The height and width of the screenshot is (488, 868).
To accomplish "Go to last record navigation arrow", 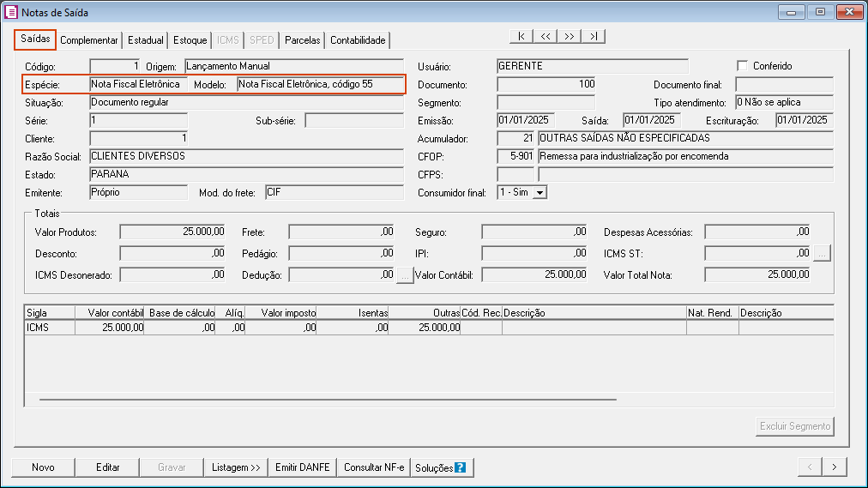I will tap(594, 36).
